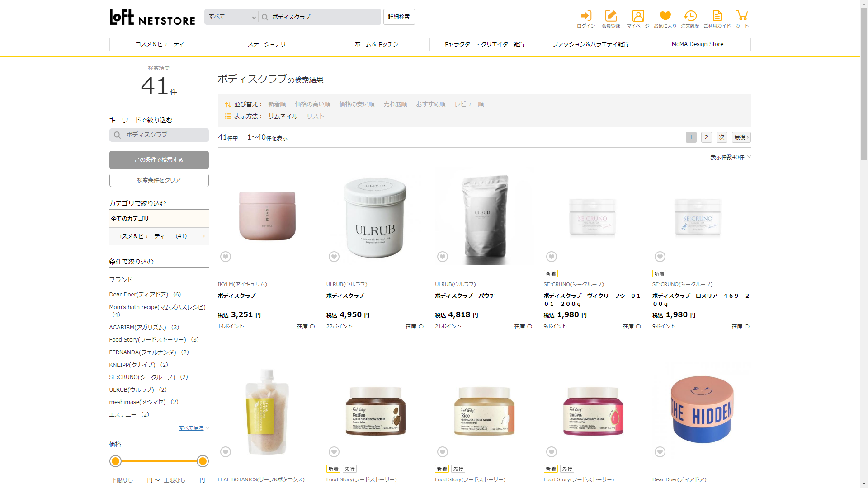Click the この条件で検索する button
868x488 pixels.
point(159,160)
